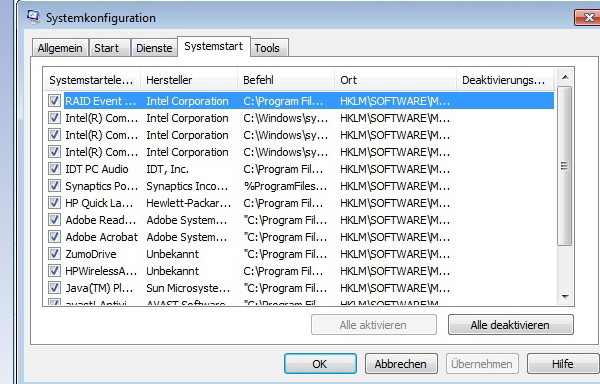The width and height of the screenshot is (600, 384).
Task: Click the Systemkonfiguration title bar icon
Action: pyautogui.click(x=33, y=16)
